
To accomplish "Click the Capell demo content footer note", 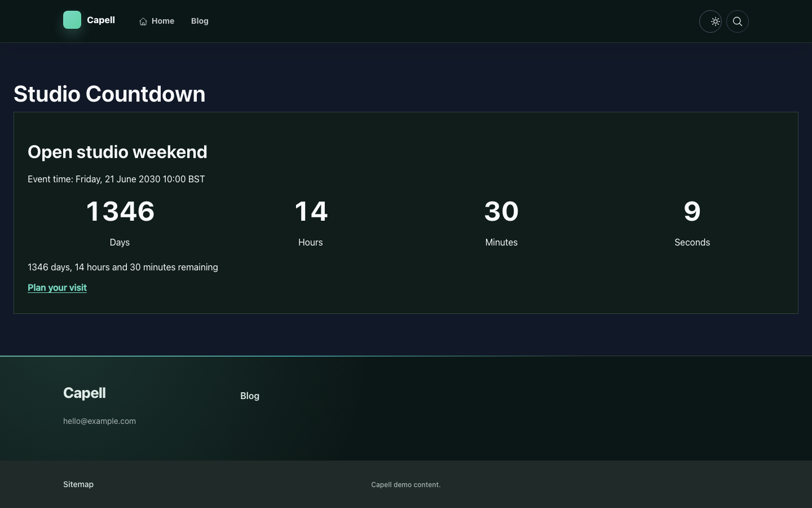I will pos(406,485).
